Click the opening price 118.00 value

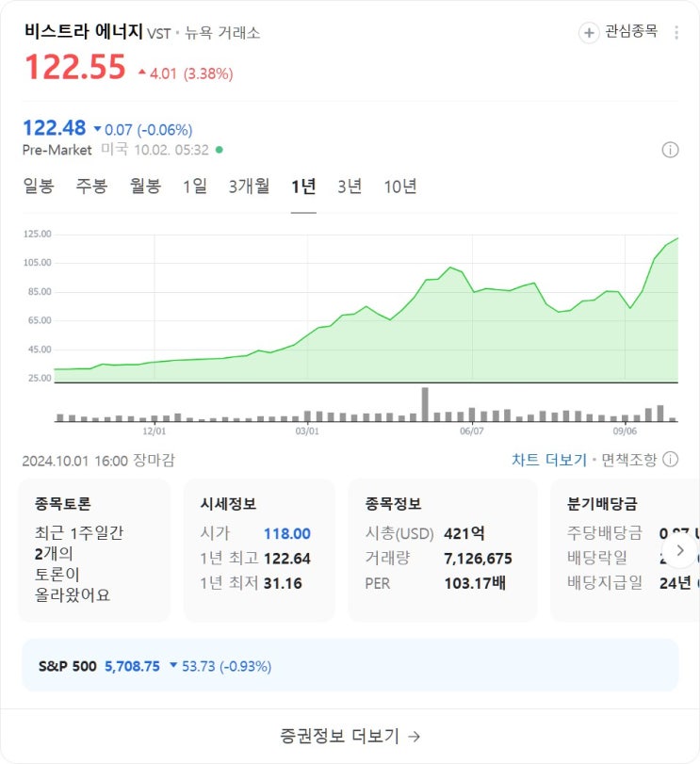coord(287,534)
